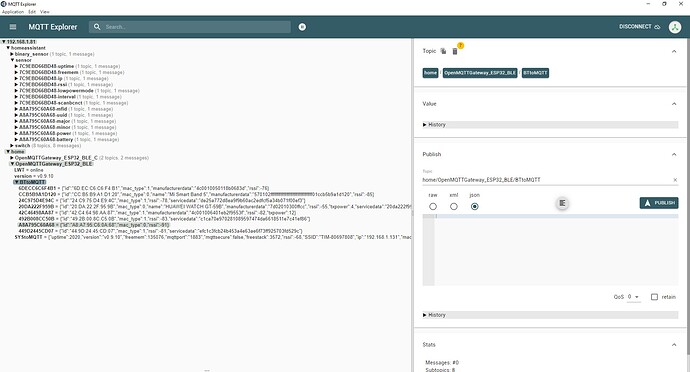690x372 pixels.
Task: Click the publish topic input field
Action: click(547, 180)
